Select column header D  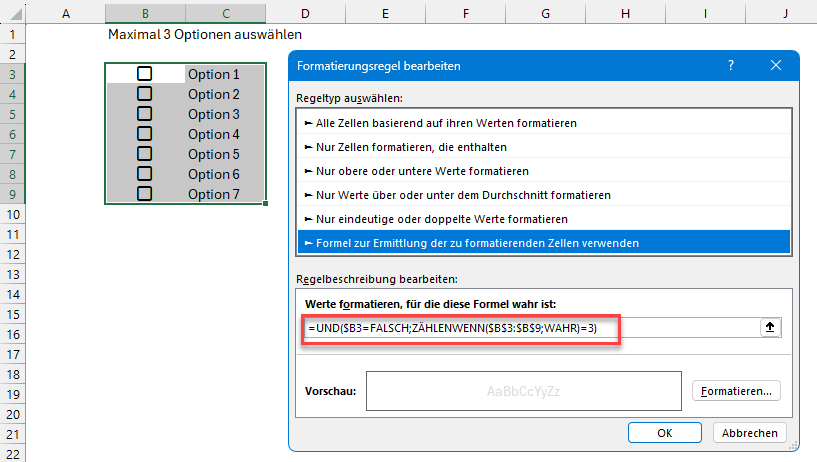(304, 13)
